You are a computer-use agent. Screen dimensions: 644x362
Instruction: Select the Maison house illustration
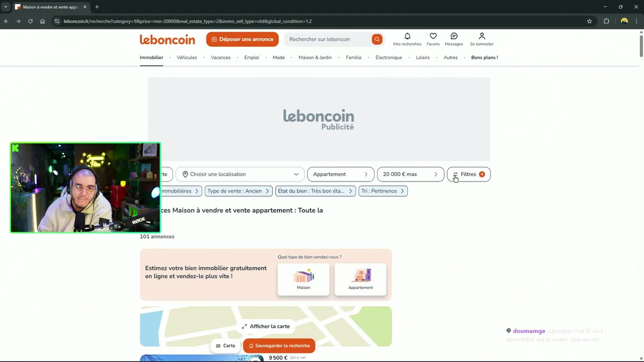tap(303, 276)
